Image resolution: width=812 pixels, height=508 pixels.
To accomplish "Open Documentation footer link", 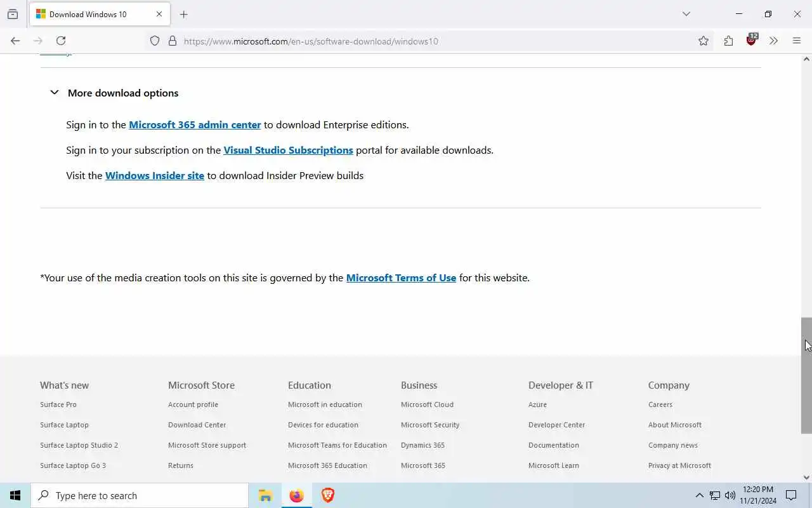I will tap(553, 445).
